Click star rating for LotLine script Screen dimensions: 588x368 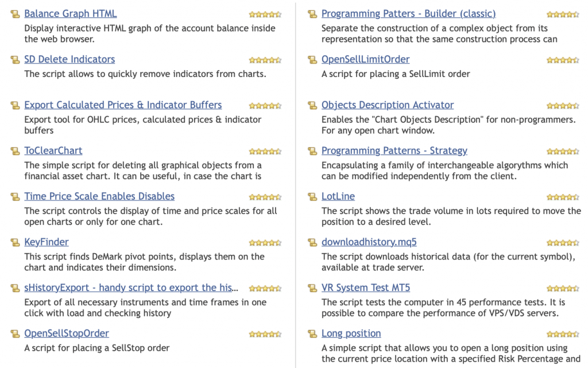(x=563, y=197)
